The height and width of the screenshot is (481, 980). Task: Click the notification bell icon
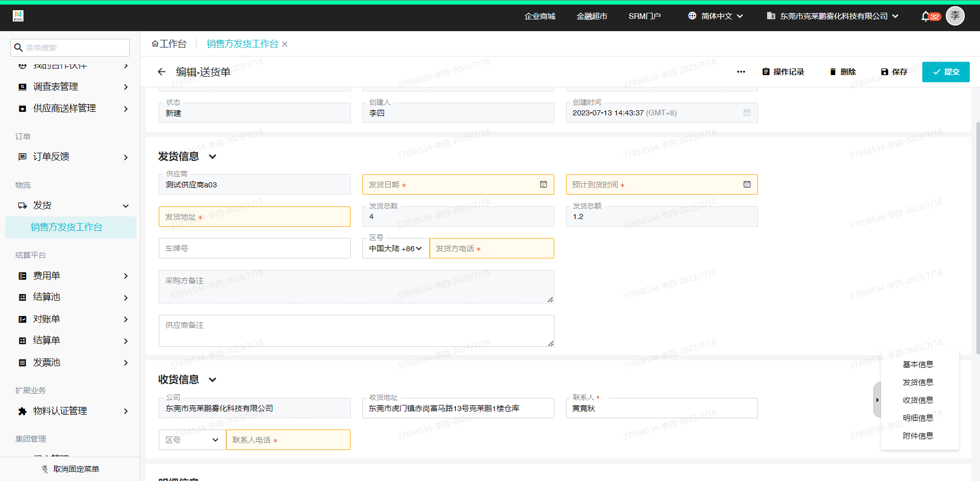[x=925, y=16]
